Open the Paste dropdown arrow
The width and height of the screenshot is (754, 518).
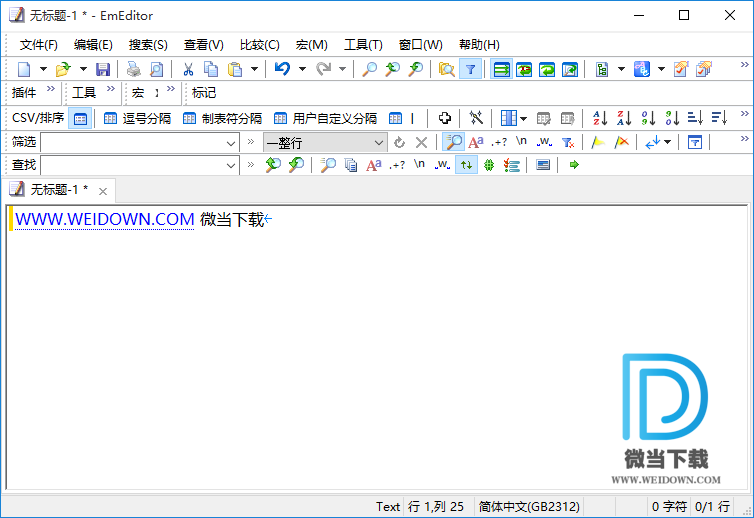254,69
